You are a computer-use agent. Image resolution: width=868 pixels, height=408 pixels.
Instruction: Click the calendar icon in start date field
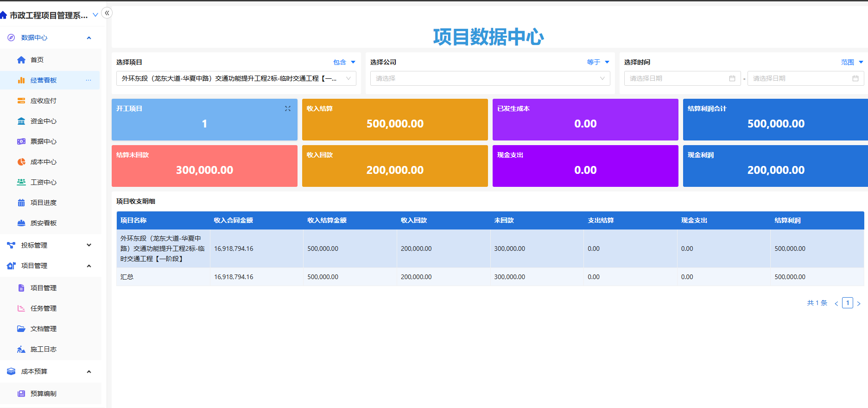click(732, 78)
